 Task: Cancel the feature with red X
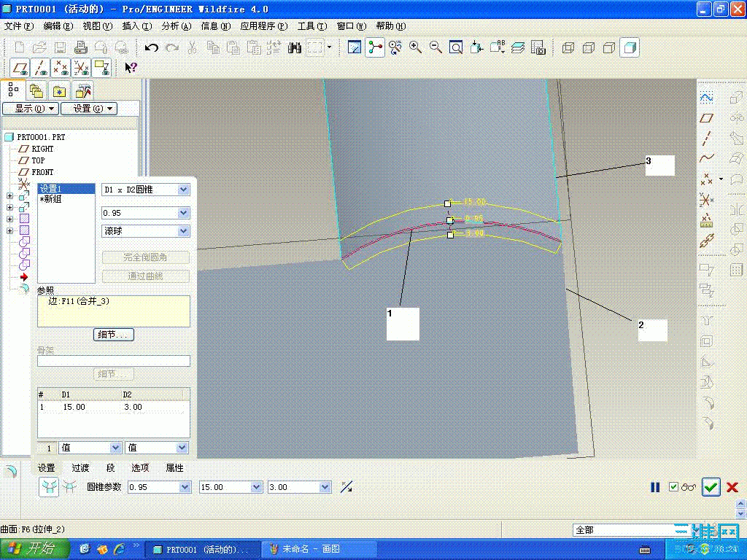coord(732,487)
